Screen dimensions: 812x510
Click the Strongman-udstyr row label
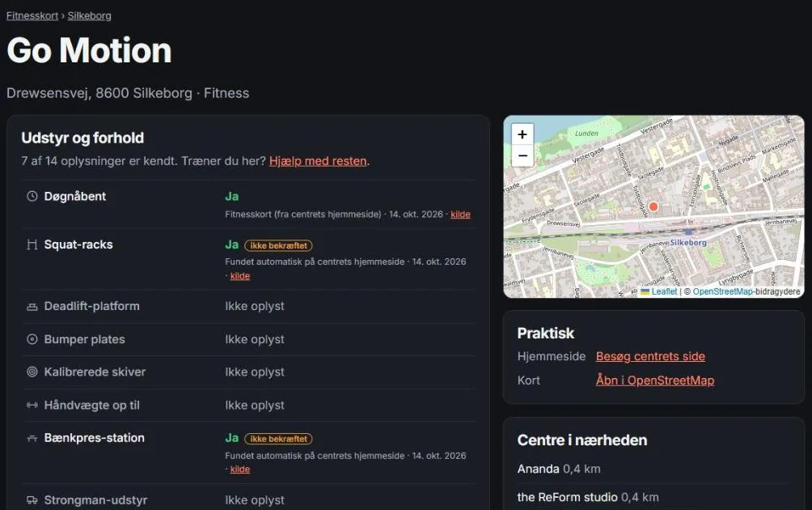coord(95,500)
